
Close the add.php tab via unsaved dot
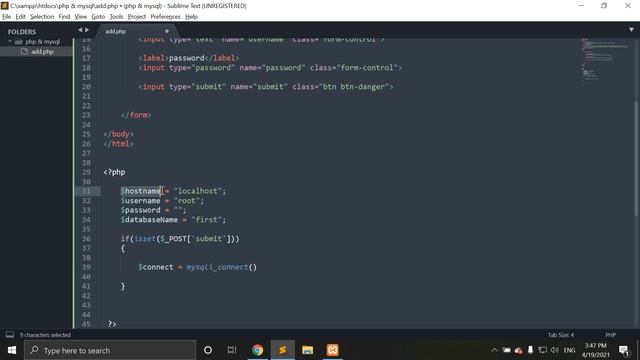(x=167, y=31)
